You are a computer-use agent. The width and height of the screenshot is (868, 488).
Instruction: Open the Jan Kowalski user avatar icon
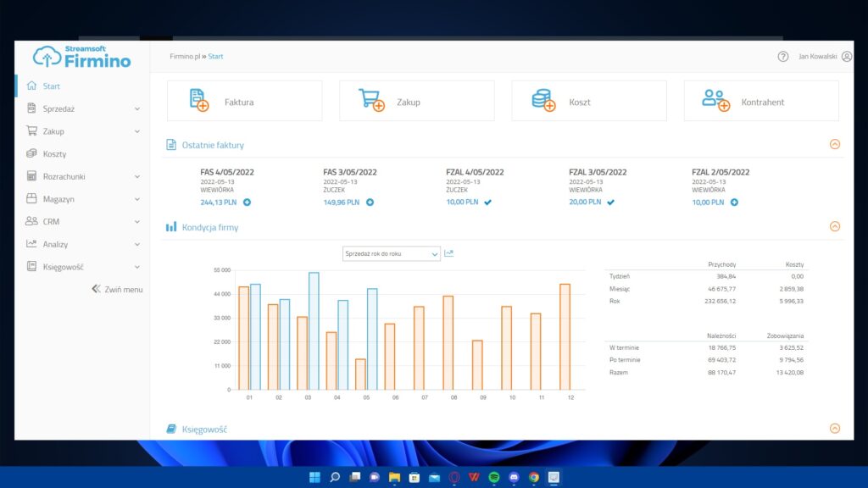tap(847, 57)
